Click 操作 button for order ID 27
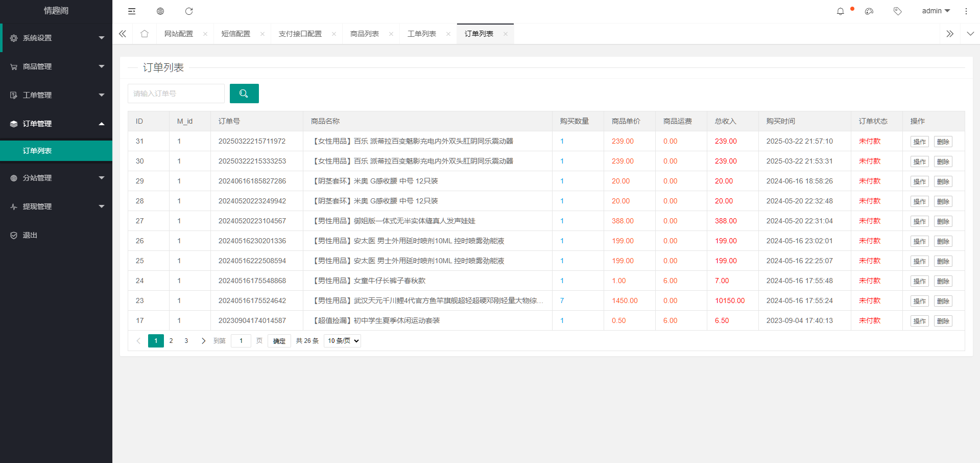This screenshot has height=463, width=980. tap(919, 221)
